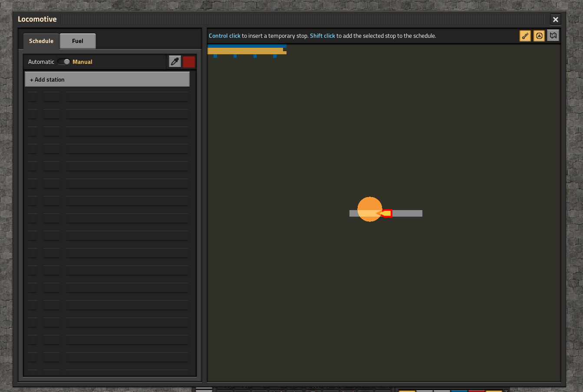Click the 'Locomotive' window title

tap(37, 19)
